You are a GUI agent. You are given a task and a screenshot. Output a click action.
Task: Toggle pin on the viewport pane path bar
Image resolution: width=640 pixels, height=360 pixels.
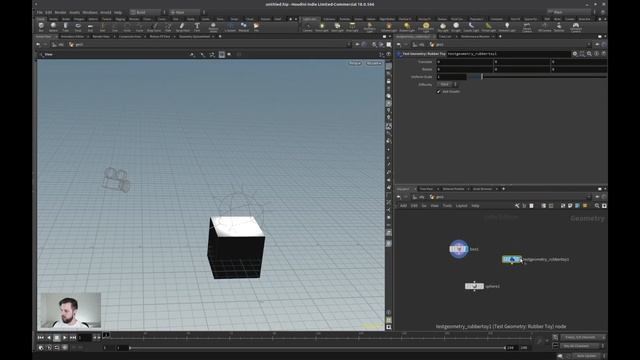[357, 44]
